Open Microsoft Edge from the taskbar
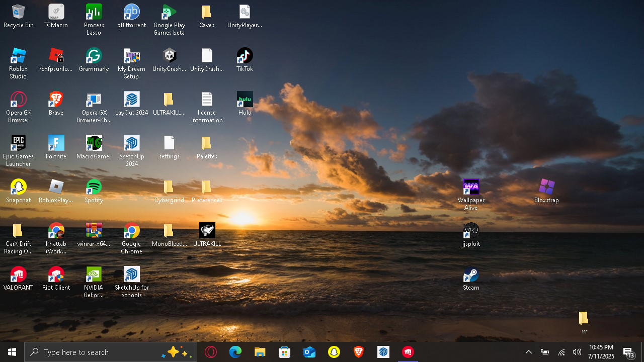The image size is (644, 362). coord(235,352)
